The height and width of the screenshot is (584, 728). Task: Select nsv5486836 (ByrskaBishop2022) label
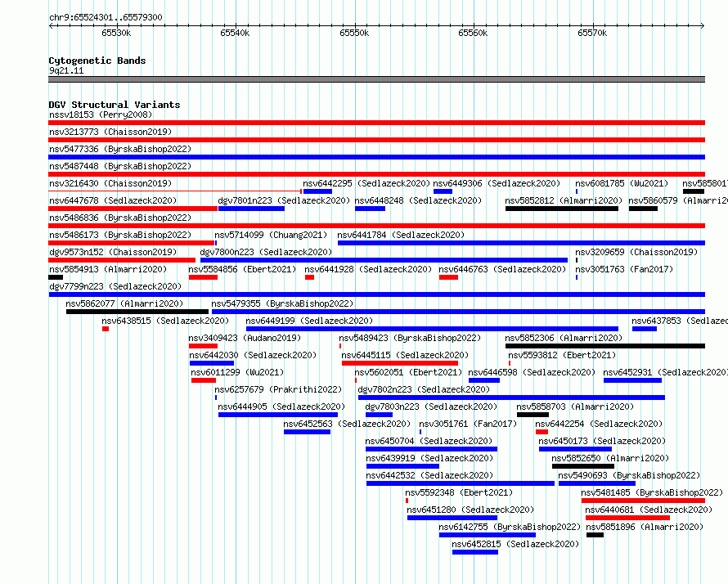pos(120,218)
